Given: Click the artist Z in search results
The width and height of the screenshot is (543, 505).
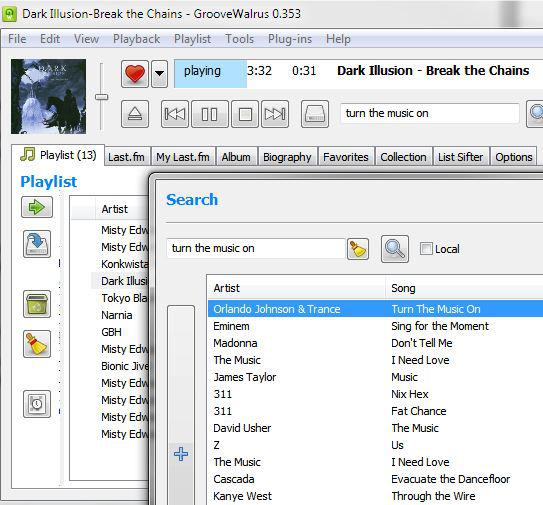Looking at the screenshot, I should point(216,445).
